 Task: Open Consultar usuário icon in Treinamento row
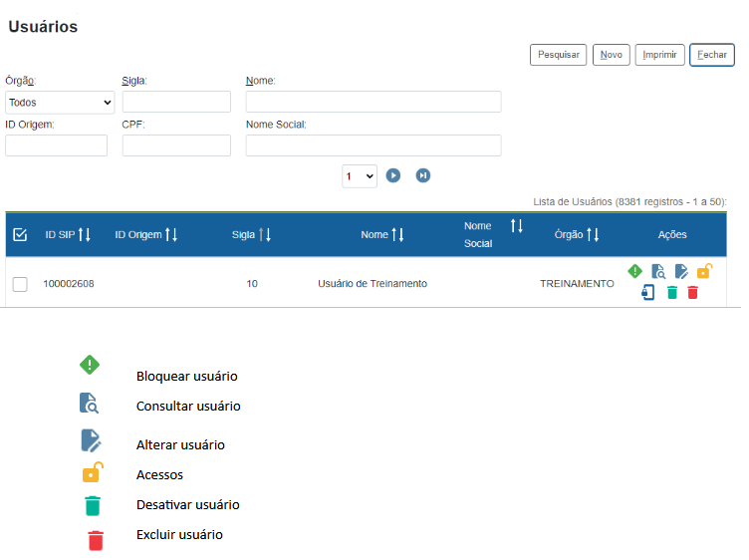click(658, 271)
